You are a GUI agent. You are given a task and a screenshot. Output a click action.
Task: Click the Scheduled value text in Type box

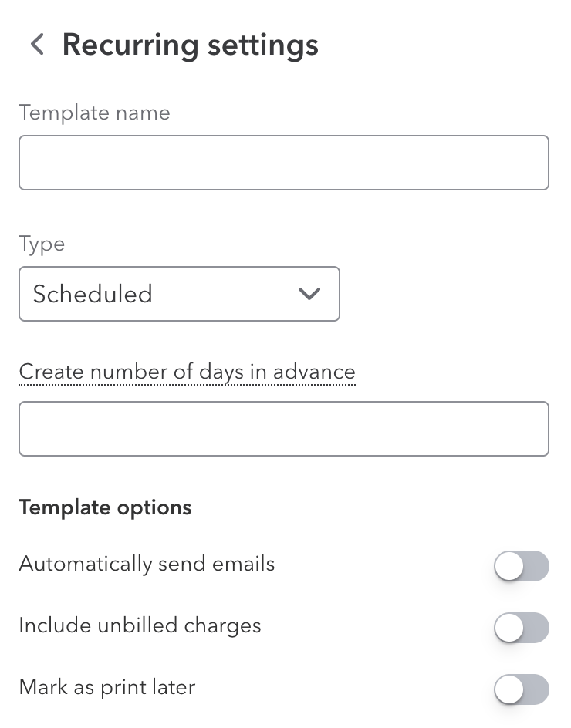(x=93, y=294)
